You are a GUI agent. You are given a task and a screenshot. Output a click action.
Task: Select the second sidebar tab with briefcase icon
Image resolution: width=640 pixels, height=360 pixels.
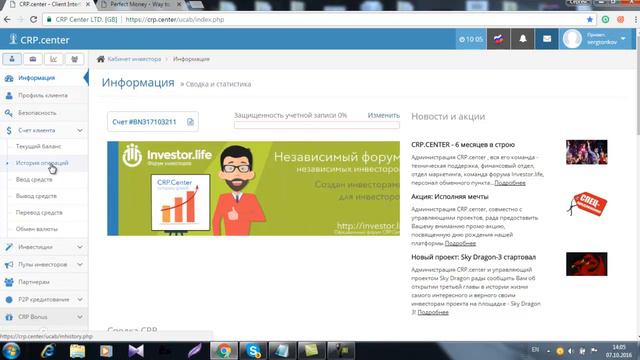click(x=33, y=59)
